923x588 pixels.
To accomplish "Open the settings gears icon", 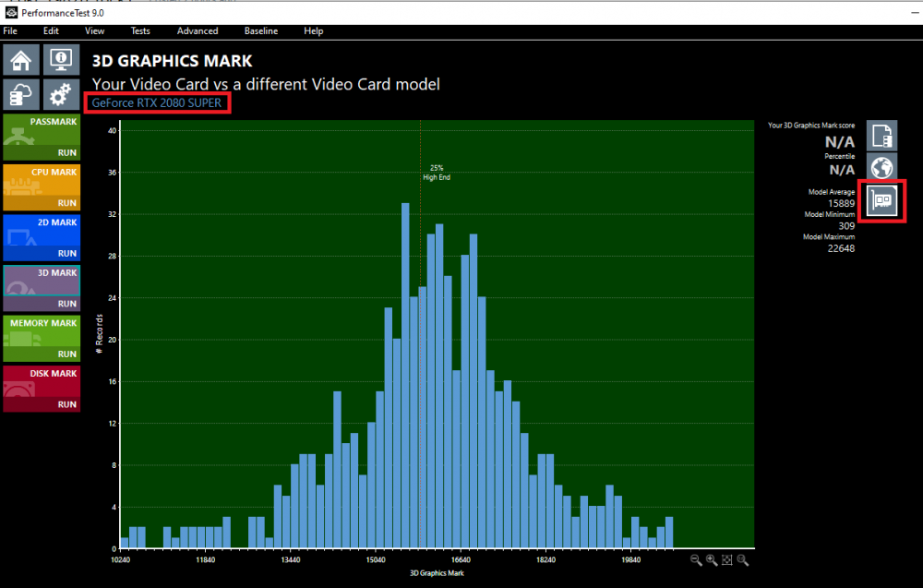I will 61,94.
